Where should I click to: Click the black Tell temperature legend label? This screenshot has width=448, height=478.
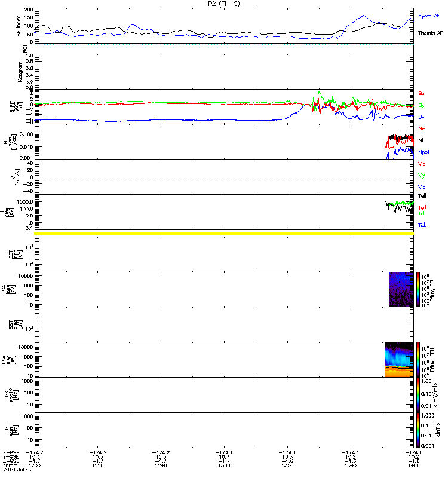tap(422, 196)
